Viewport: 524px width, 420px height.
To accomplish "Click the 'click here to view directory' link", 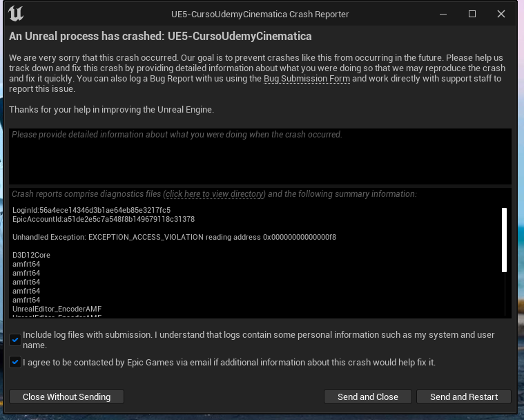I will pos(215,194).
